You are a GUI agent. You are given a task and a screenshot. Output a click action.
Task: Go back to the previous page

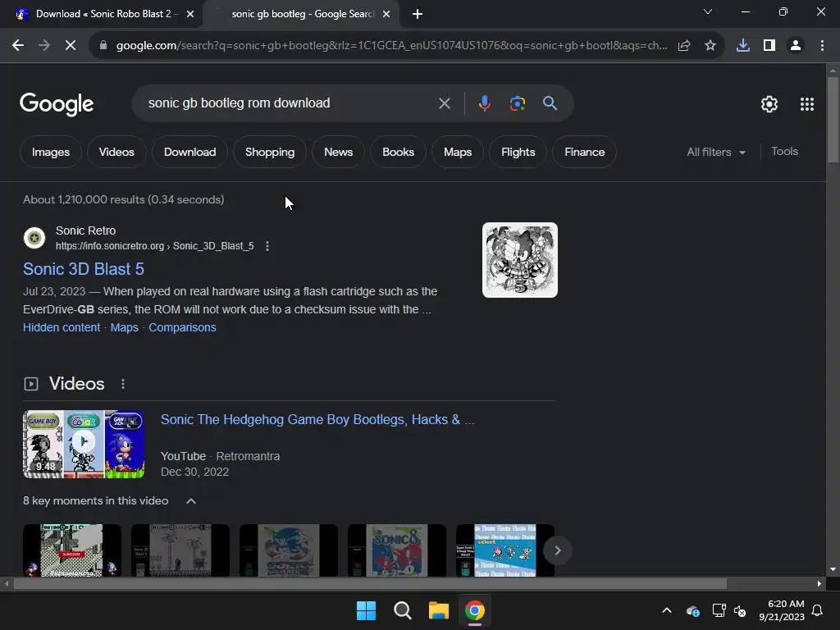point(18,46)
